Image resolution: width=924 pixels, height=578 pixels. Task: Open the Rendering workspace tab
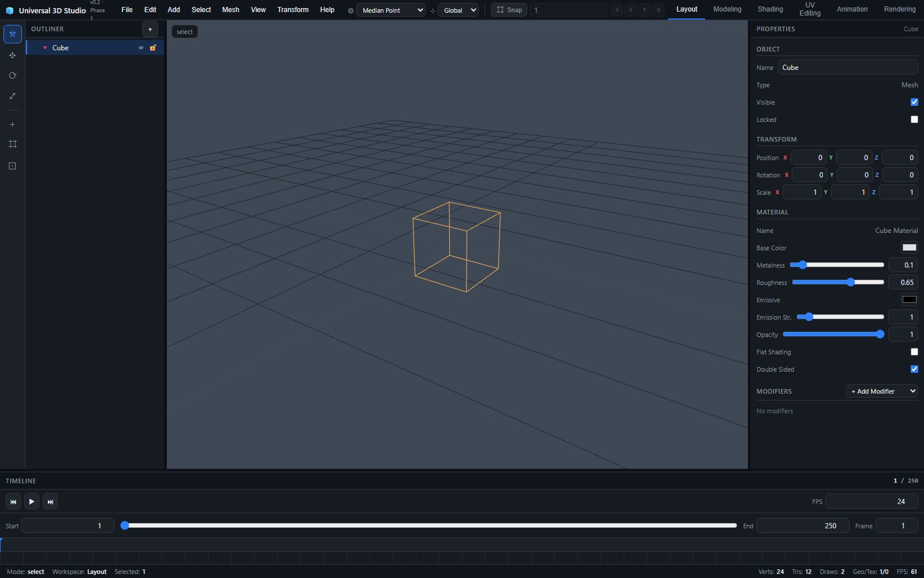tap(900, 9)
